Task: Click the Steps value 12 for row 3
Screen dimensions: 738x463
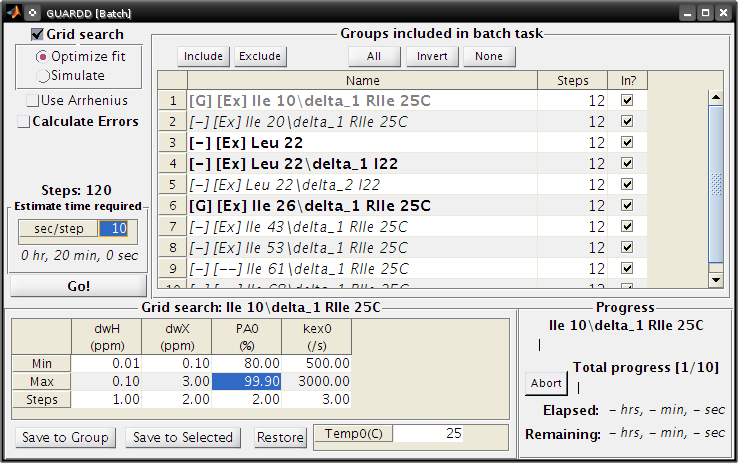Action: click(x=572, y=143)
